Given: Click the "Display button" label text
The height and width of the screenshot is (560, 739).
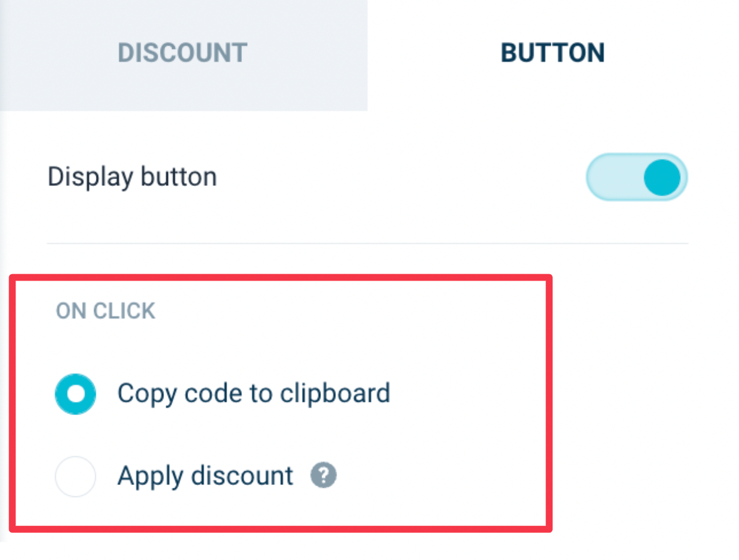Looking at the screenshot, I should (132, 177).
